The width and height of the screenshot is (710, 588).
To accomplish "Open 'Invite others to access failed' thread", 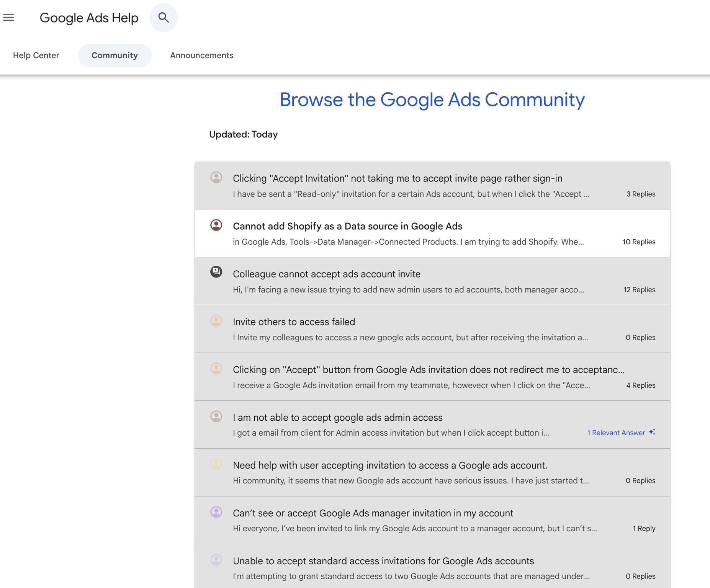I will coord(294,322).
